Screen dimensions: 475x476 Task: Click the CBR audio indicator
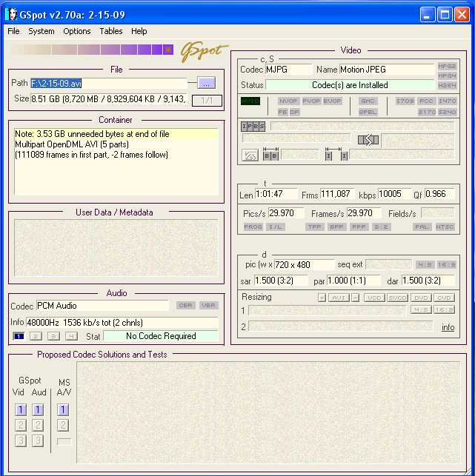coord(186,305)
